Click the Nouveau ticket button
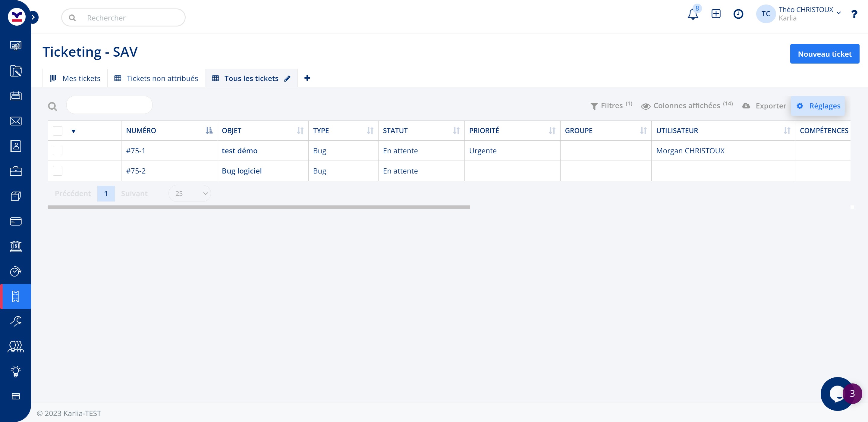Screen dimensions: 868x422 click(x=824, y=54)
